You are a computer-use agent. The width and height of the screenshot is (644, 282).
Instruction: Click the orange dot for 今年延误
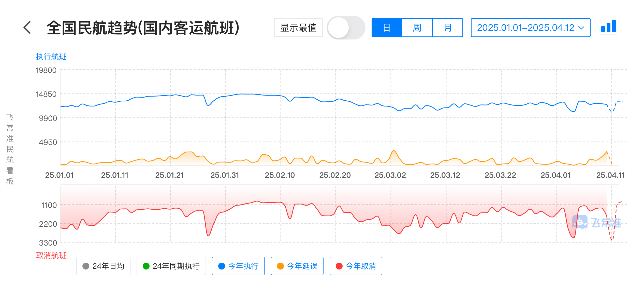(280, 266)
